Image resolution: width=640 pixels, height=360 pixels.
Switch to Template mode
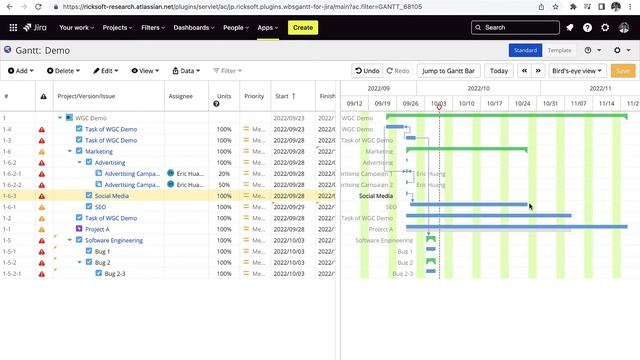pyautogui.click(x=559, y=50)
